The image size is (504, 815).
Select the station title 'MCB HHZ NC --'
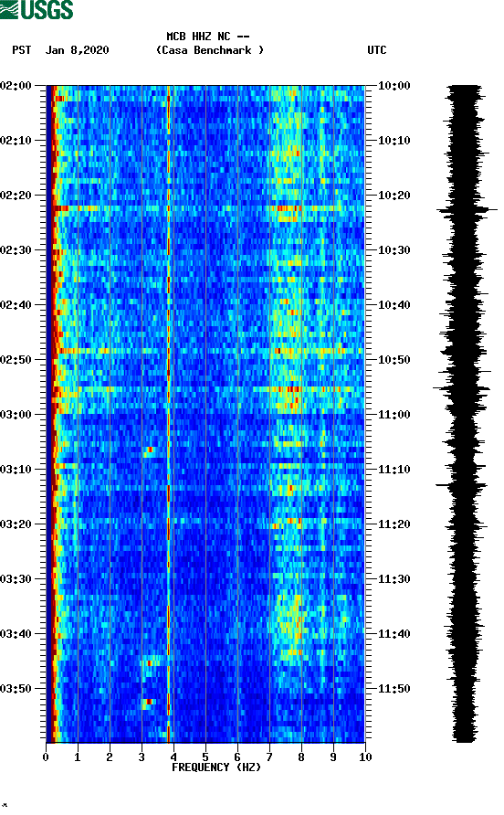tap(208, 37)
